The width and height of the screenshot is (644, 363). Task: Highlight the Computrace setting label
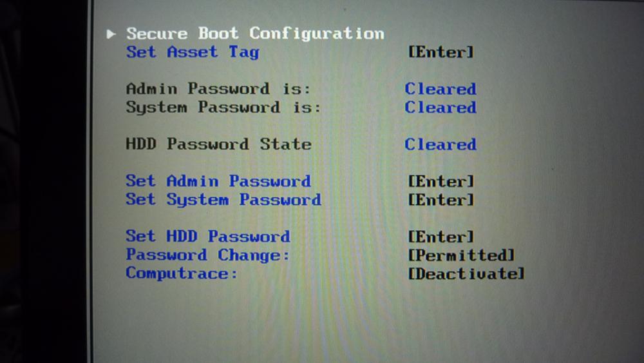pyautogui.click(x=182, y=273)
